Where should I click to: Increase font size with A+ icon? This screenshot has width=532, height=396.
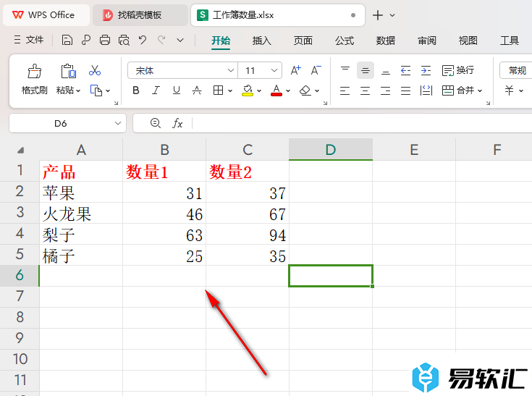click(296, 70)
